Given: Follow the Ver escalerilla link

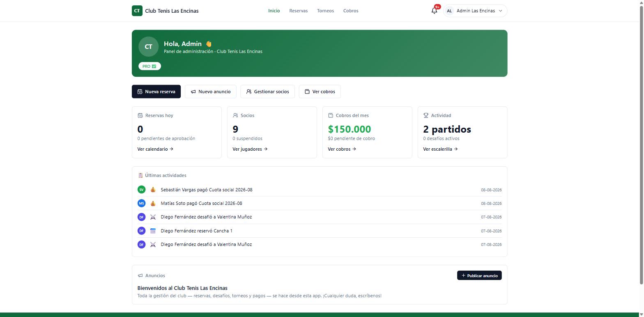Looking at the screenshot, I should click(440, 149).
